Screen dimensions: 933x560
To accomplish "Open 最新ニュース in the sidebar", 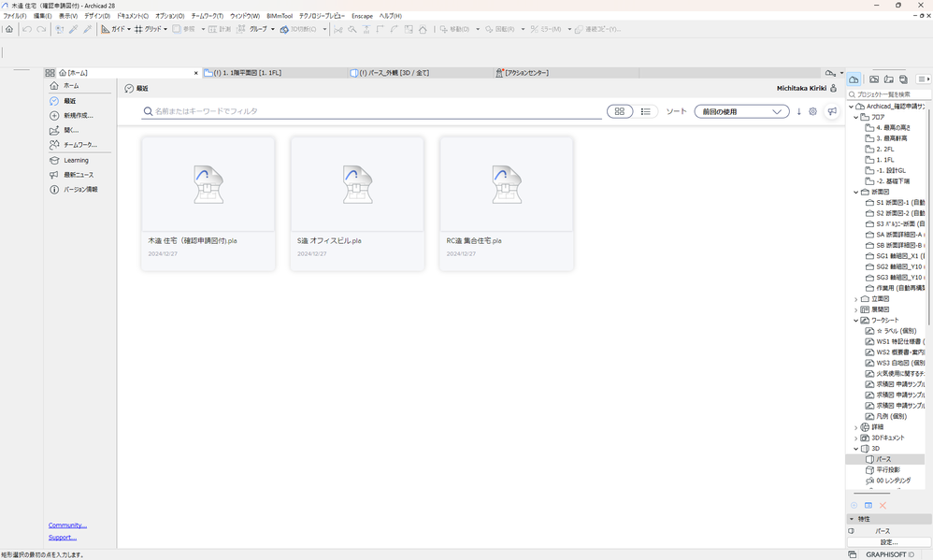I will (79, 175).
